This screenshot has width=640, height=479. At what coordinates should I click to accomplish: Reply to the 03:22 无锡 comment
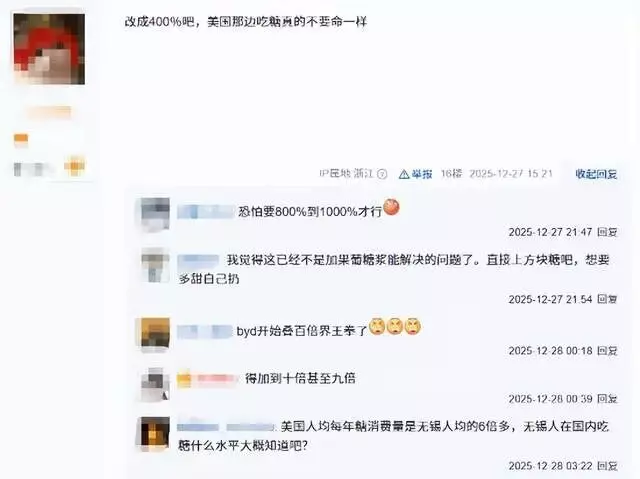(x=607, y=466)
